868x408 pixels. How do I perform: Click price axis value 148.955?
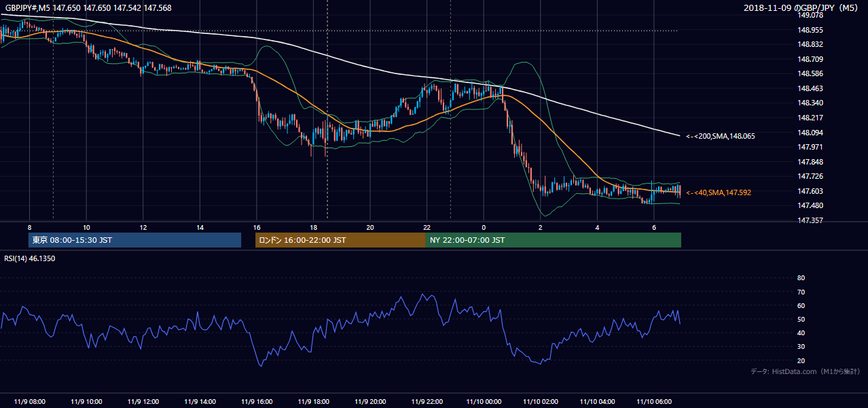pos(811,30)
